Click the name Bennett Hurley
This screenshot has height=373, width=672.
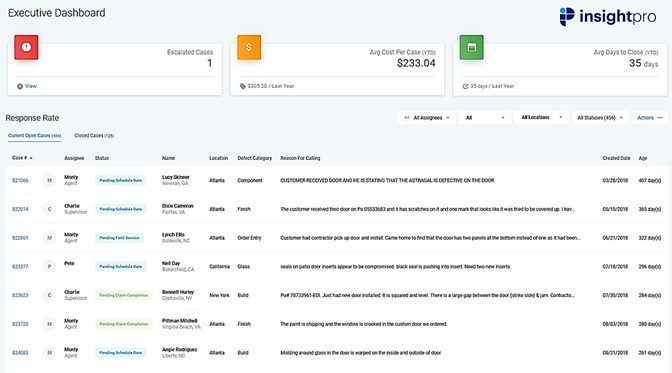pyautogui.click(x=178, y=292)
